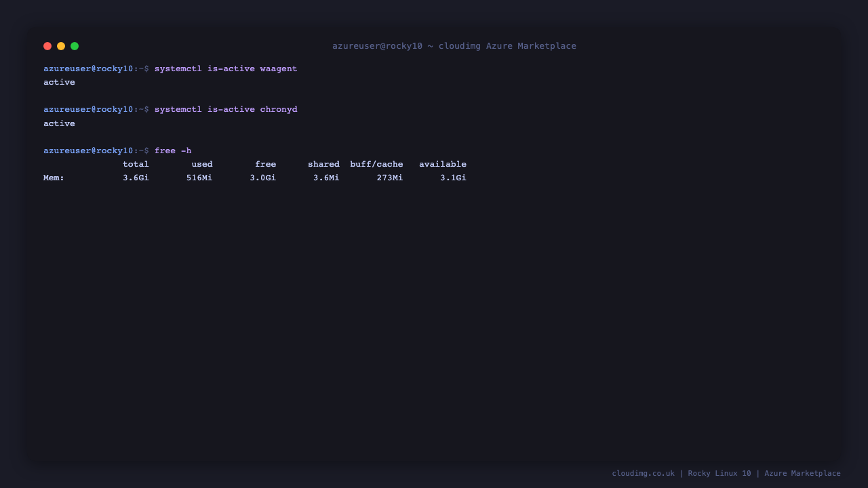The height and width of the screenshot is (488, 868).
Task: Click the 'systemctl is-active chronyd' command
Action: click(x=226, y=110)
